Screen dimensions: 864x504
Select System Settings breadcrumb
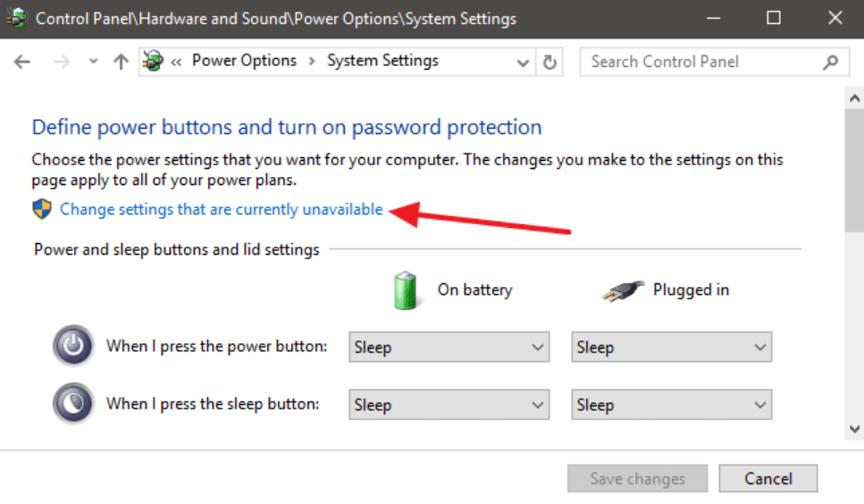pyautogui.click(x=382, y=61)
